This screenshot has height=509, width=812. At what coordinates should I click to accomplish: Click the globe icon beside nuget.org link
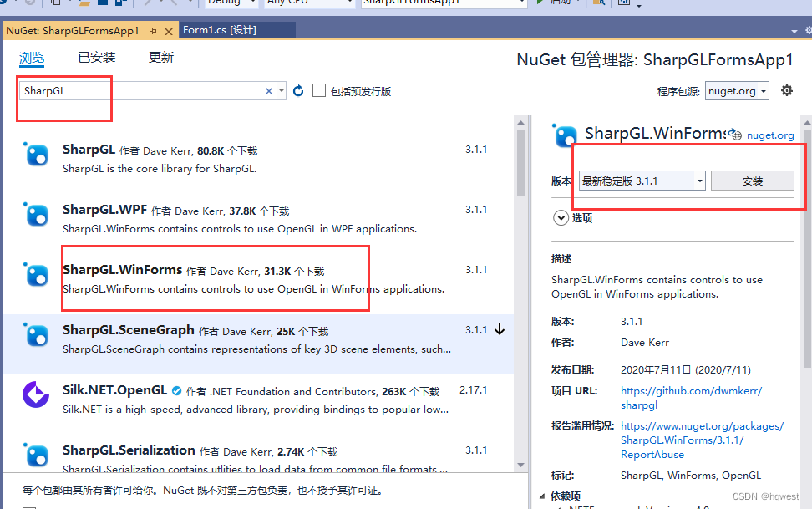coord(736,135)
